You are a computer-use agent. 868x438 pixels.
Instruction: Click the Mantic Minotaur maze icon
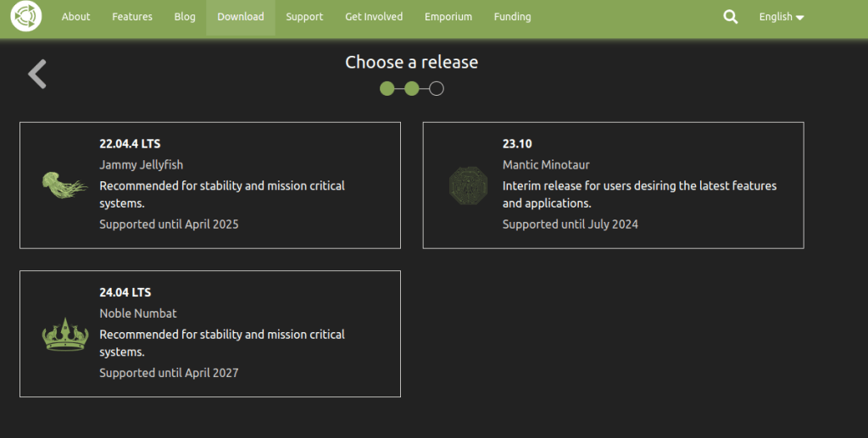point(468,185)
